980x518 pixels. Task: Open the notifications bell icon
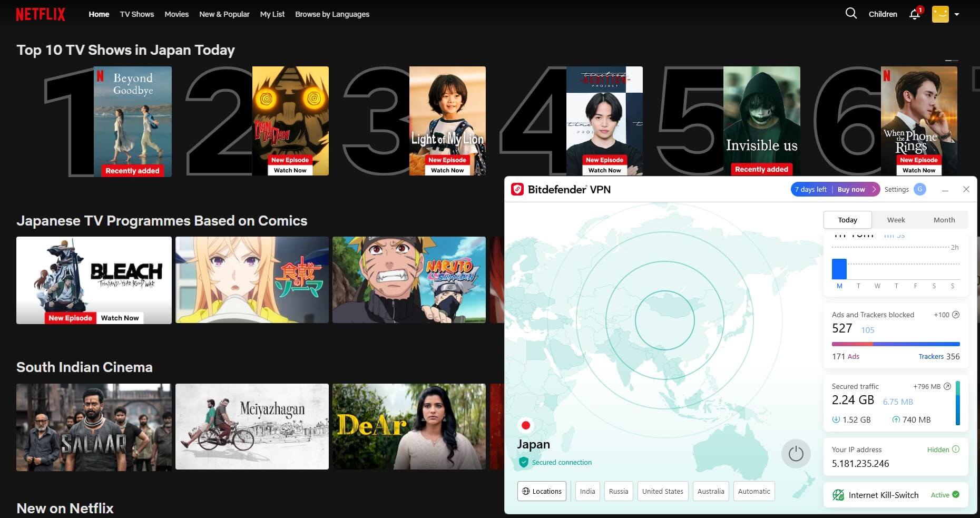coord(915,14)
